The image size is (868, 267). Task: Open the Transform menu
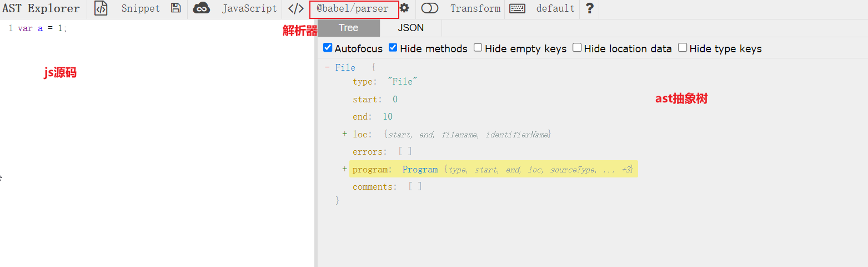[x=475, y=8]
